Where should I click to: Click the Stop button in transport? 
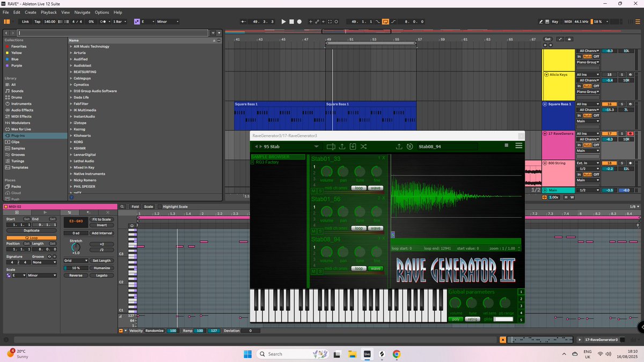[x=291, y=21]
